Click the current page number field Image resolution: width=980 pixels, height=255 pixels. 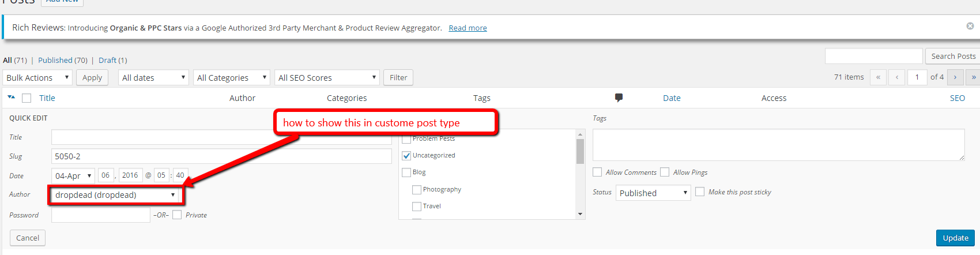[x=917, y=77]
